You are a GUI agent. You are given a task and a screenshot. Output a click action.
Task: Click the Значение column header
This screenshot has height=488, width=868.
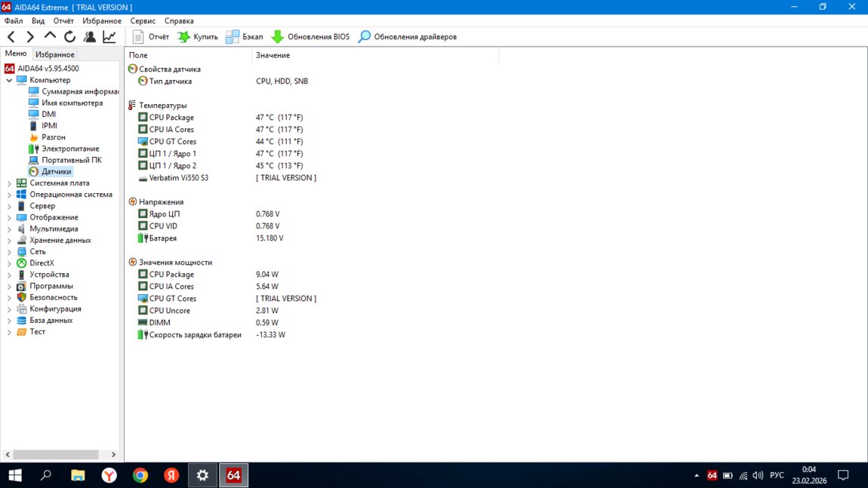(x=272, y=55)
